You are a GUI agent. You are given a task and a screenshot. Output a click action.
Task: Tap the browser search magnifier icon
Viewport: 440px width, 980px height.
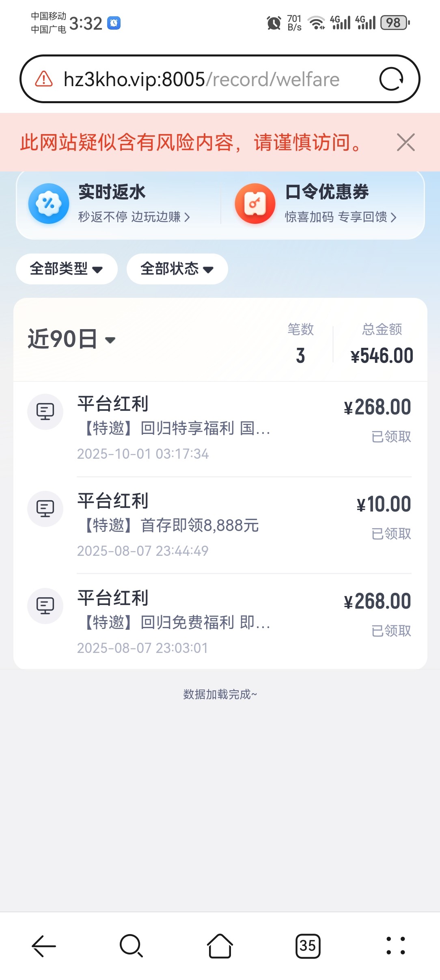click(x=131, y=946)
